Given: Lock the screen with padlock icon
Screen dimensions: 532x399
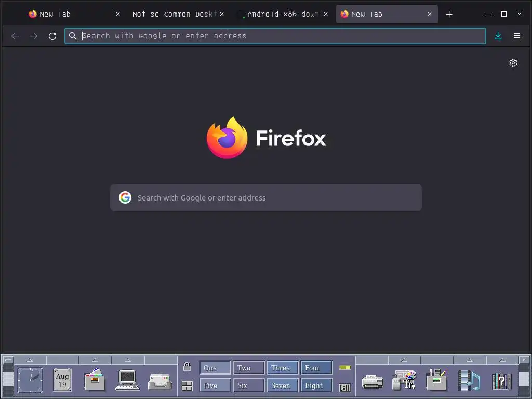Looking at the screenshot, I should (187, 366).
